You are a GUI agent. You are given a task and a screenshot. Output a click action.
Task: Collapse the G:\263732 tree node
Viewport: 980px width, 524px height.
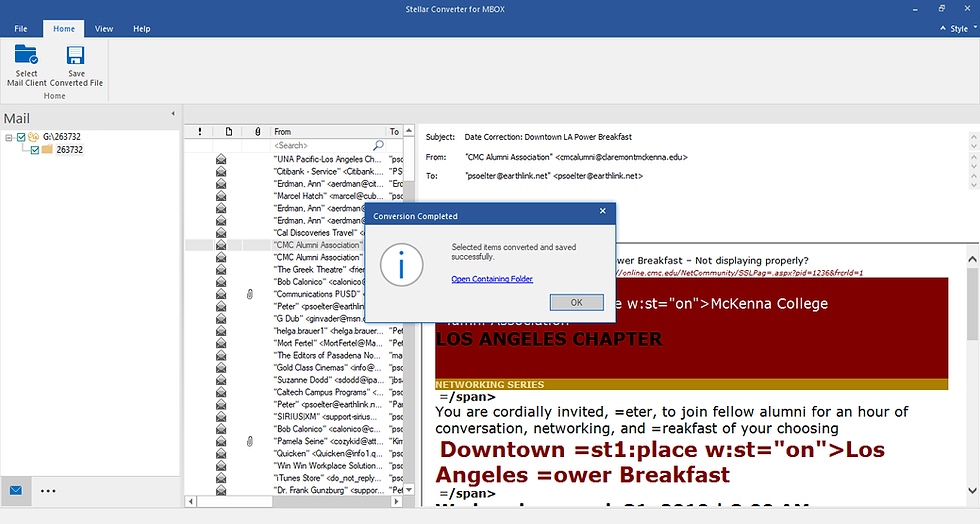[x=9, y=137]
